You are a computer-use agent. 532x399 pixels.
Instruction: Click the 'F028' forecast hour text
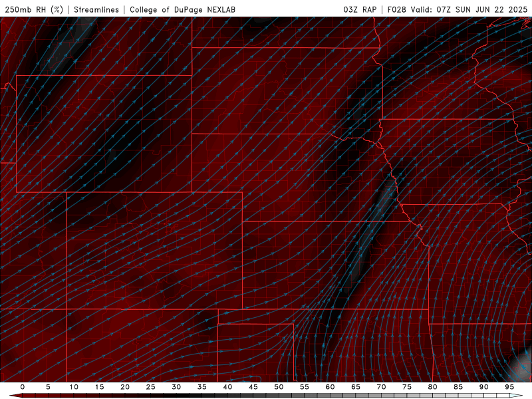[x=396, y=9]
